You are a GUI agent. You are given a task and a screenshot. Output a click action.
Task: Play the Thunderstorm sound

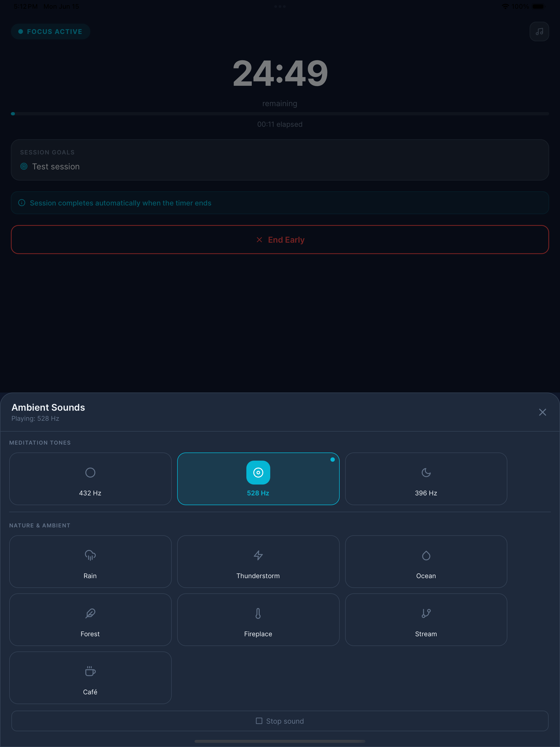258,561
